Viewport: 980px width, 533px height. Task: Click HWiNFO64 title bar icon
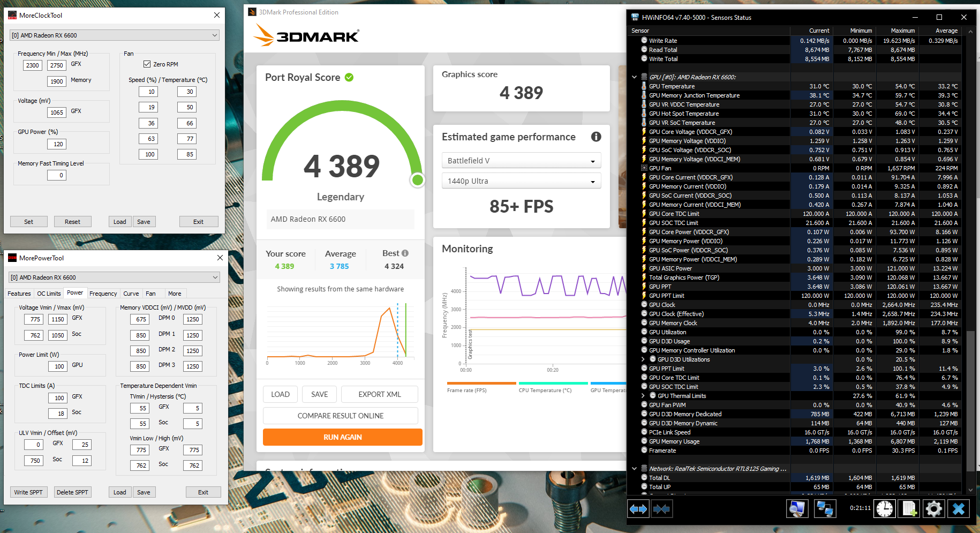click(635, 17)
